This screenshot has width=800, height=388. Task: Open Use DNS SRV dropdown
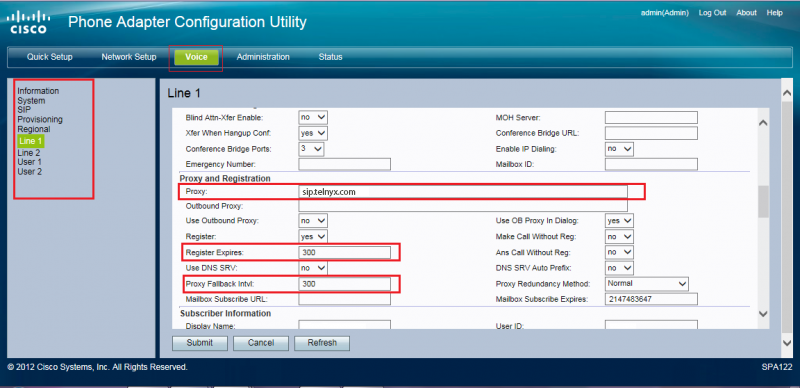point(313,268)
